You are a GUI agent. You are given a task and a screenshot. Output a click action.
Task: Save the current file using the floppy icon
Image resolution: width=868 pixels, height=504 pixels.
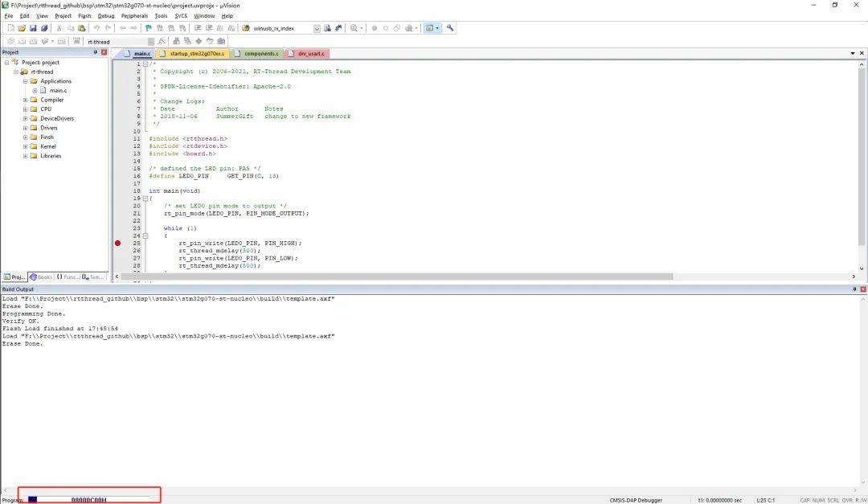pos(33,28)
